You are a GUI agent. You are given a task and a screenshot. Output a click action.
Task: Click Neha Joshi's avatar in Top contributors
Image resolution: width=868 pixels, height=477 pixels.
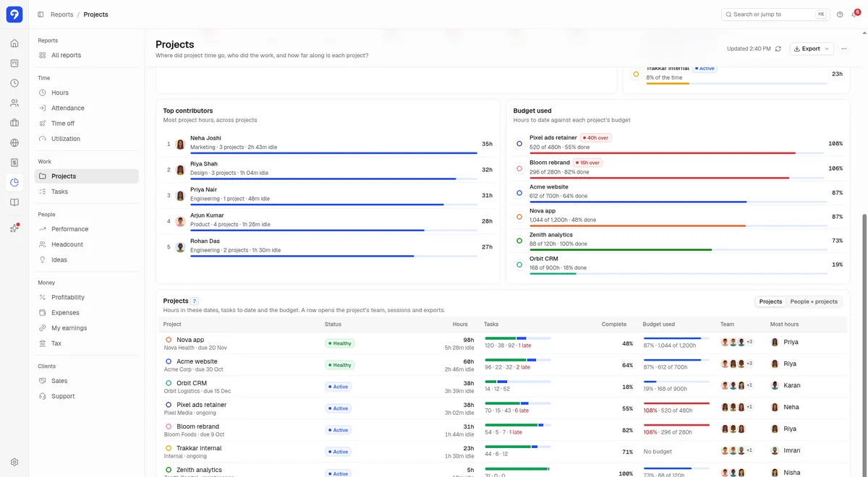click(180, 144)
